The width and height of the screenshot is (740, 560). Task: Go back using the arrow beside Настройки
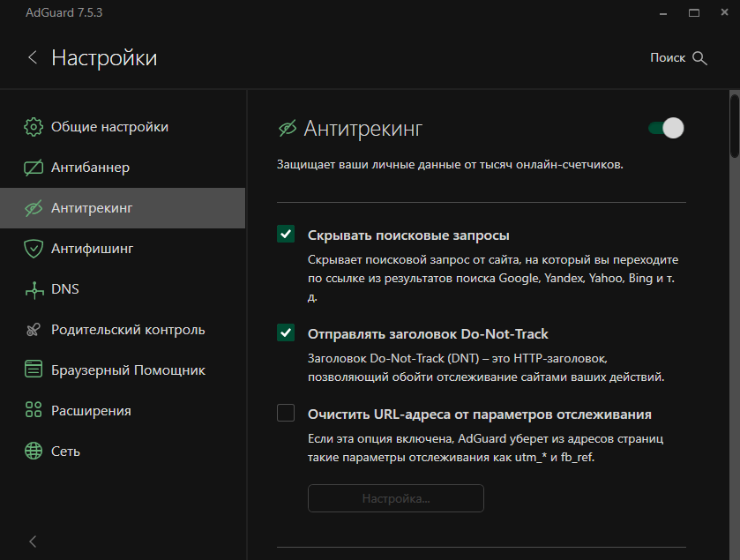33,57
